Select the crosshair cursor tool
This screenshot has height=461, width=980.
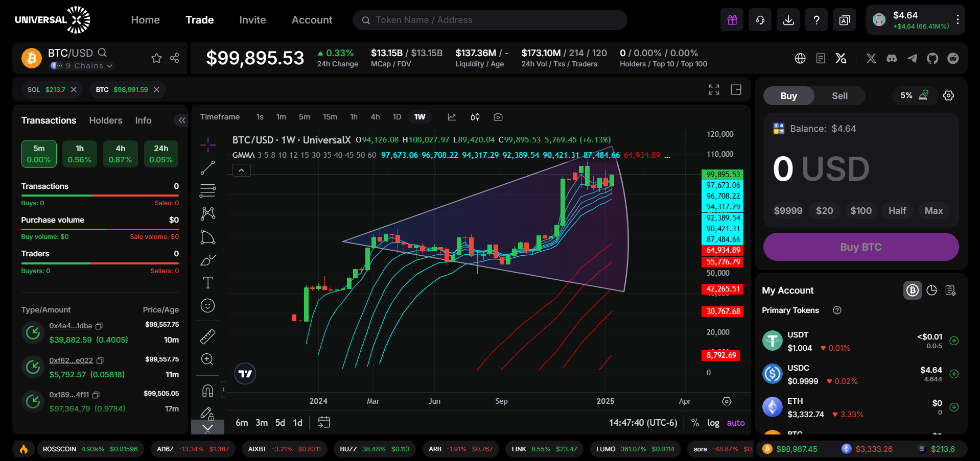[208, 145]
